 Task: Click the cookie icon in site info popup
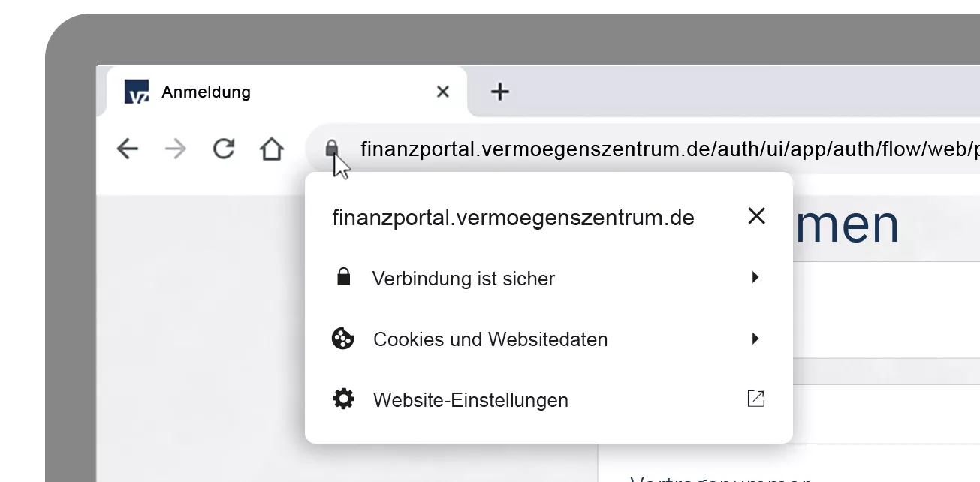343,339
